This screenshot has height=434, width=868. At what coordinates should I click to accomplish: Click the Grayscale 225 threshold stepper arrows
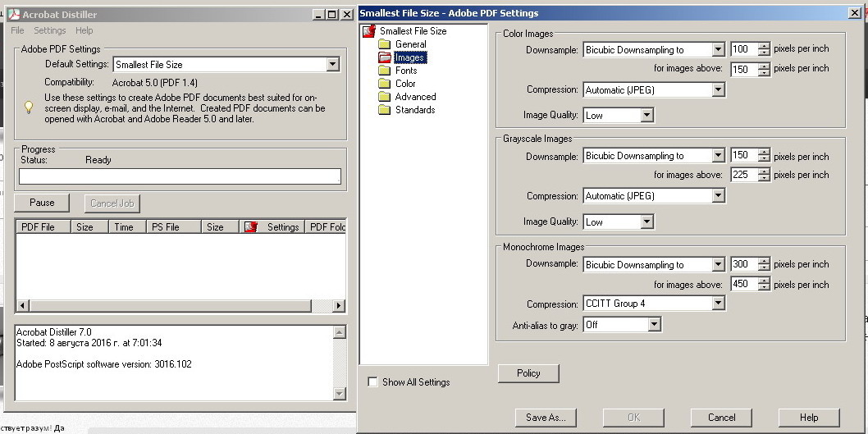tap(765, 175)
